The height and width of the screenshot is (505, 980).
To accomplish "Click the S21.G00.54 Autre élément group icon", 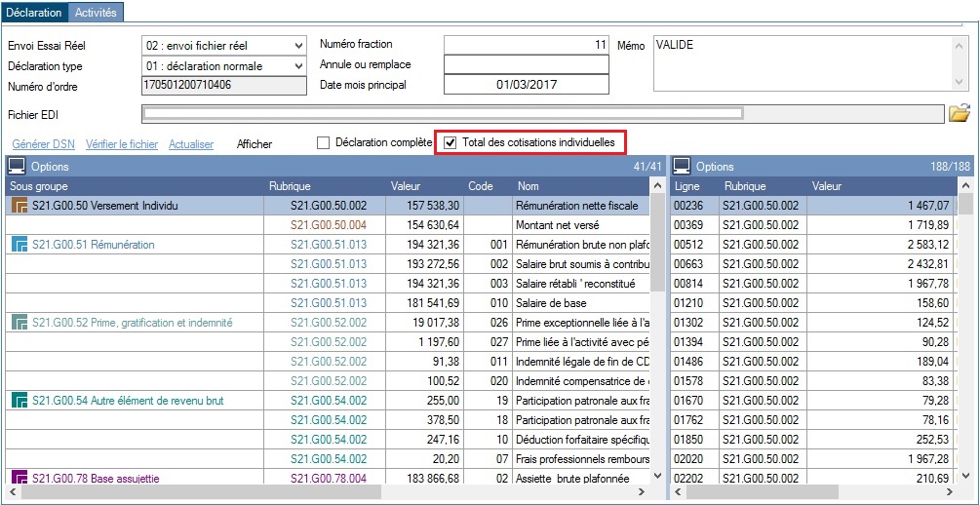I will coord(19,400).
